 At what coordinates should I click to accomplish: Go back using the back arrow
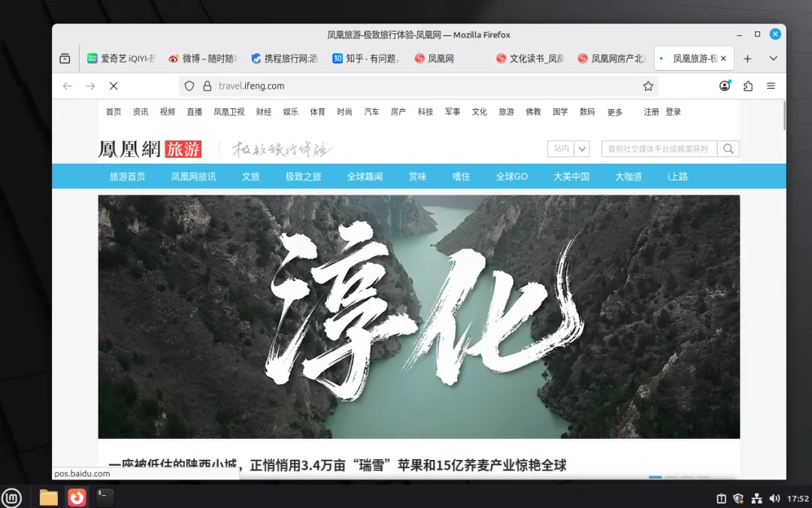(x=68, y=86)
